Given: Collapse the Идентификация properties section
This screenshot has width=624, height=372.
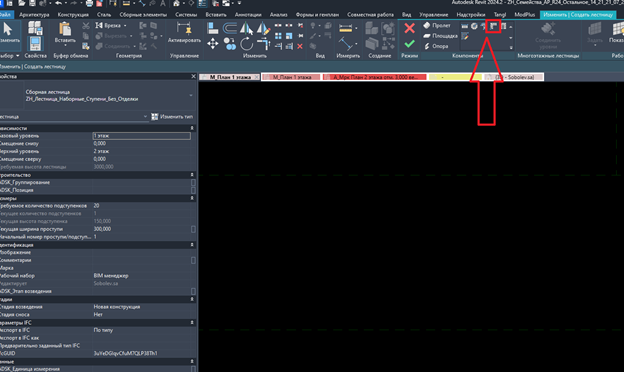Looking at the screenshot, I should 192,245.
